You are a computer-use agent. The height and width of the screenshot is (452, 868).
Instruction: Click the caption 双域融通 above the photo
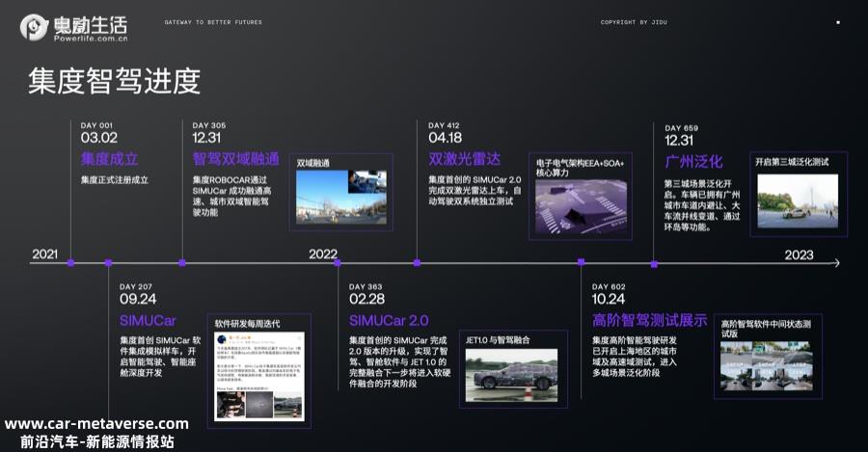tap(313, 163)
